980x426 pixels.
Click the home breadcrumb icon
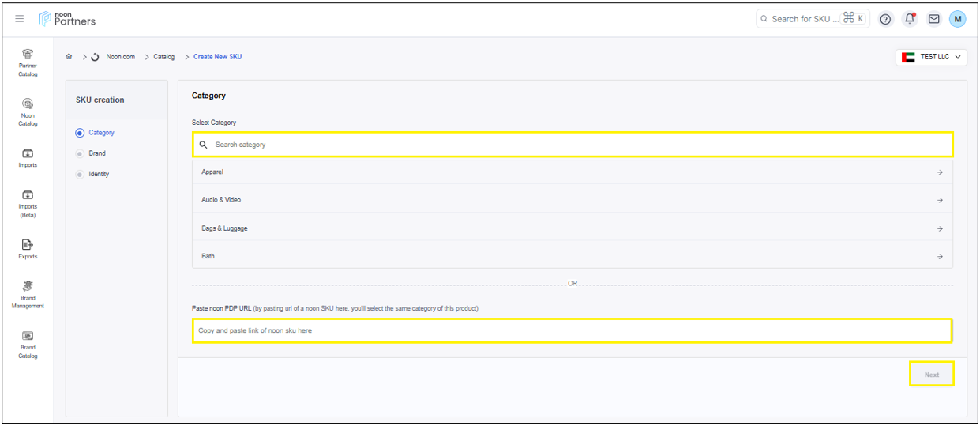pyautogui.click(x=69, y=57)
